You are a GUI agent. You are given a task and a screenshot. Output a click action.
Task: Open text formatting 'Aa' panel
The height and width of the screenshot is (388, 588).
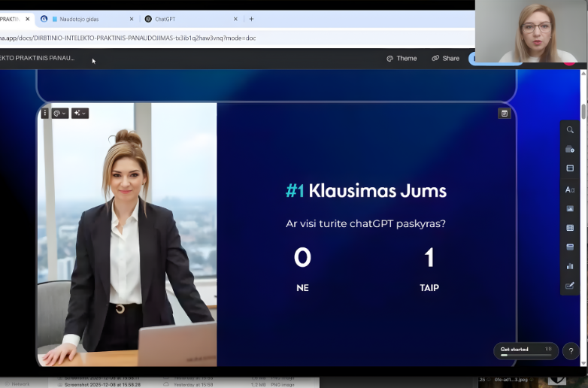coord(570,189)
